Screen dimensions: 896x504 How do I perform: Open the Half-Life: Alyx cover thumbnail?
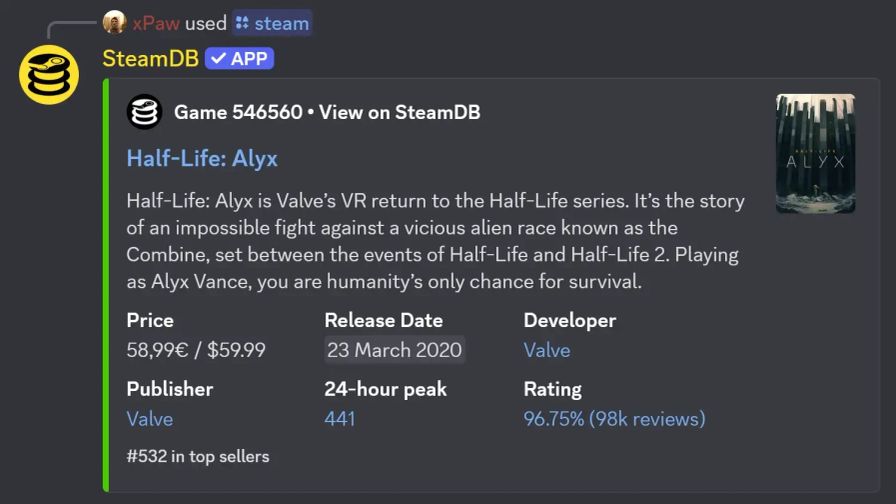tap(815, 153)
